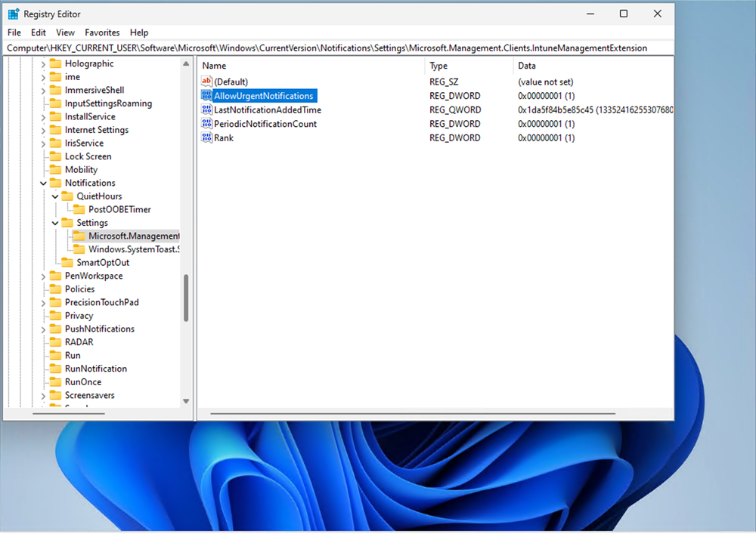
Task: Click the RADAR folder icon
Action: (56, 342)
